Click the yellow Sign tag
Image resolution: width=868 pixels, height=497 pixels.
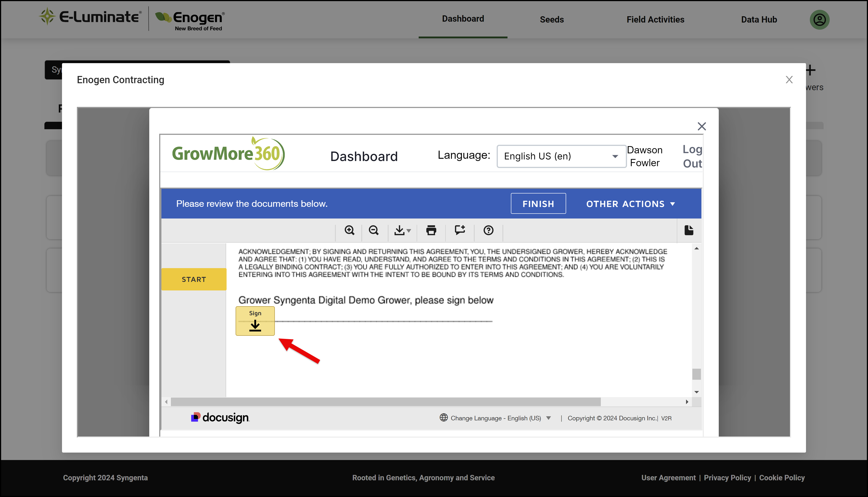click(x=255, y=321)
